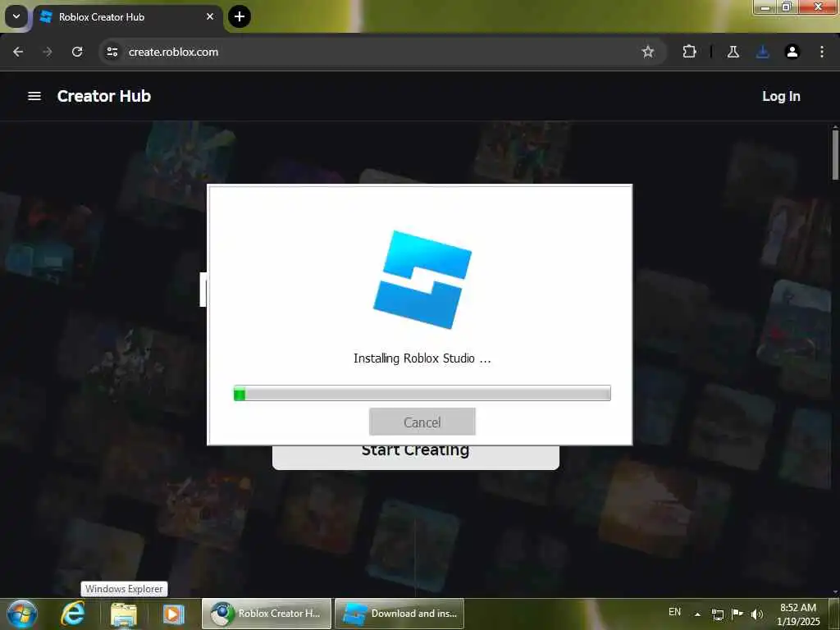Click the Log In link

pyautogui.click(x=781, y=97)
